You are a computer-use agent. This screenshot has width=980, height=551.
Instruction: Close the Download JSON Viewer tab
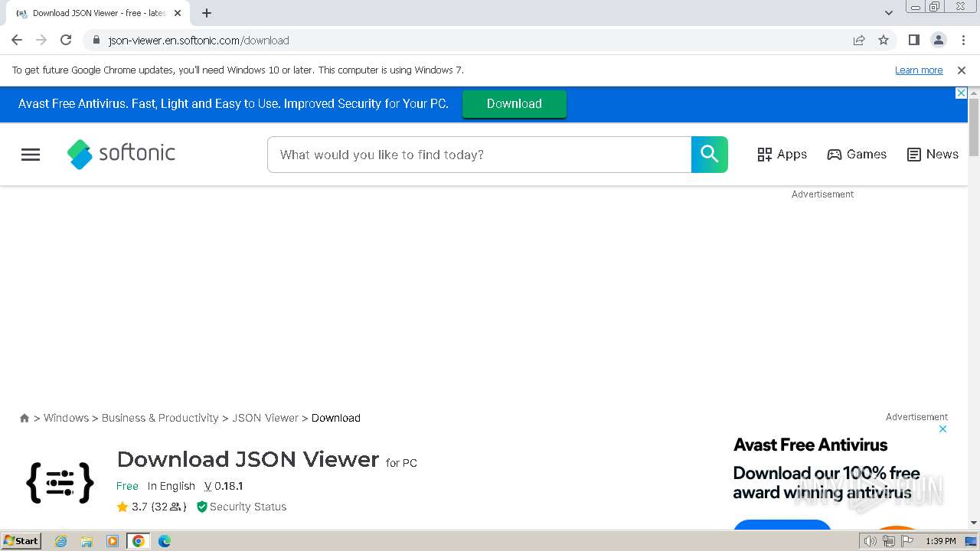(177, 13)
